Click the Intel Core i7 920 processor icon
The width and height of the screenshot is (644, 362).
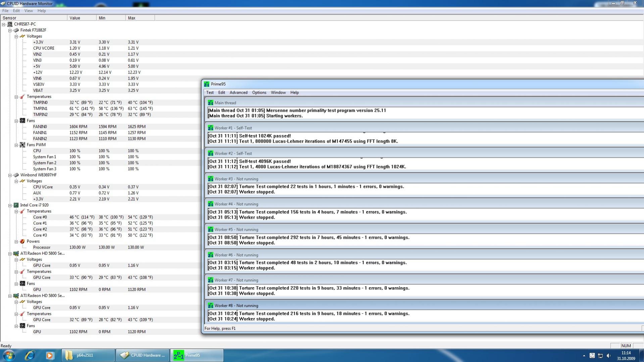click(16, 205)
